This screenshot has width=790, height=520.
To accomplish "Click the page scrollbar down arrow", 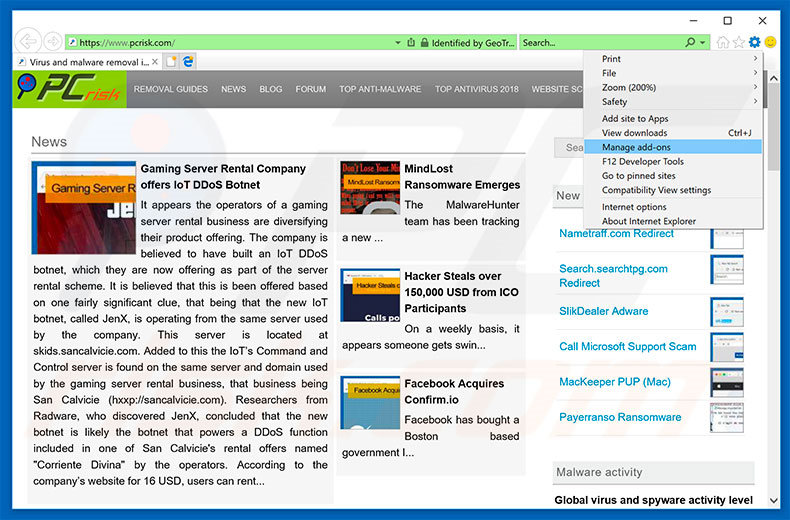I will point(774,500).
